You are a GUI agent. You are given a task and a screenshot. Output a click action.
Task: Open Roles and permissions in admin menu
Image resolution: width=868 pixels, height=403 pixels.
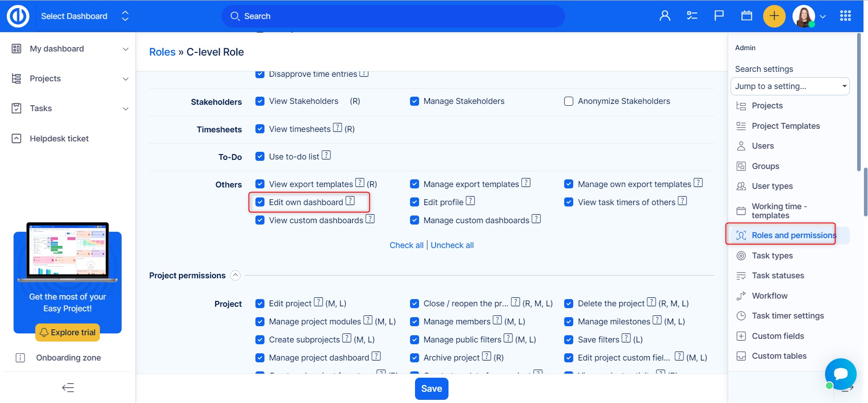793,235
